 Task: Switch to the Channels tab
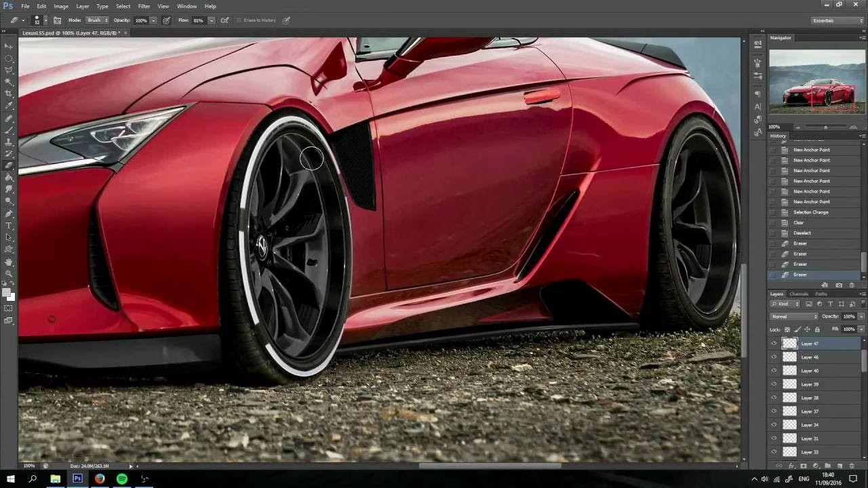click(x=799, y=293)
